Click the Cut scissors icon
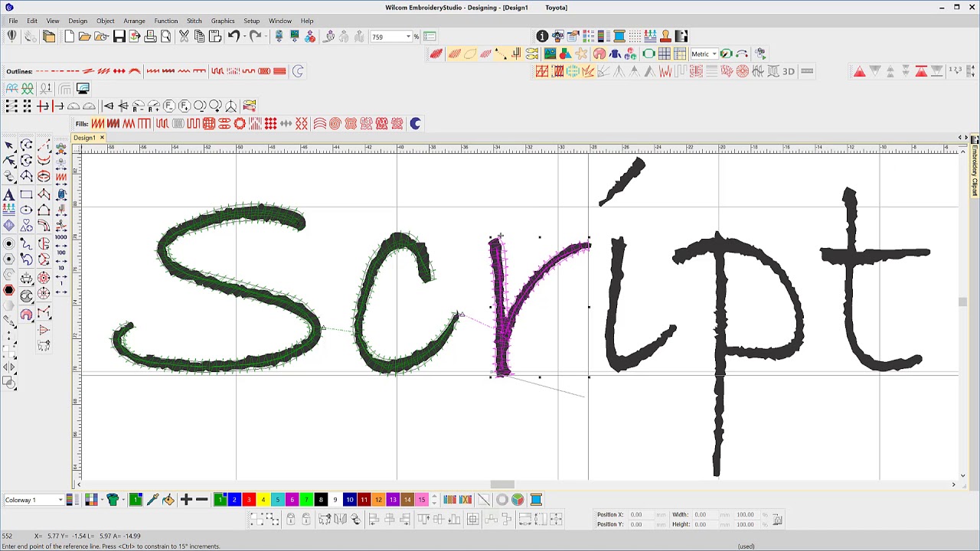The width and height of the screenshot is (980, 551). pyautogui.click(x=184, y=37)
